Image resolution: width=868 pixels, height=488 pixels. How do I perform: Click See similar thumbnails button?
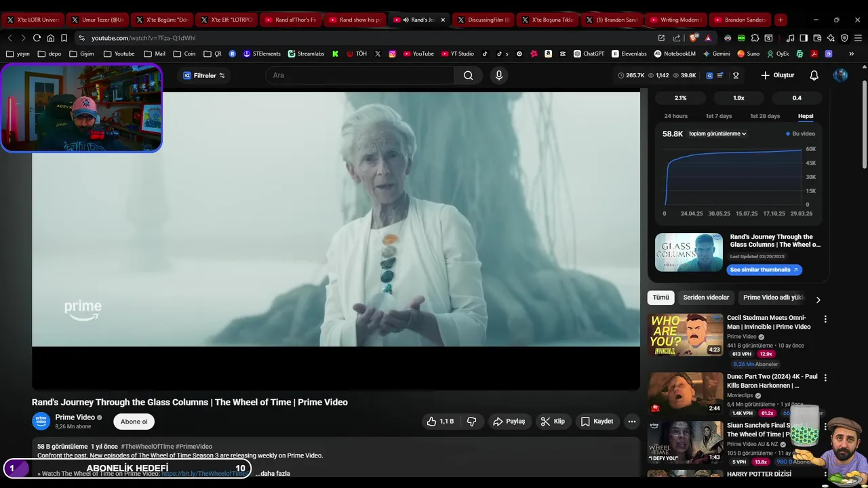(764, 270)
